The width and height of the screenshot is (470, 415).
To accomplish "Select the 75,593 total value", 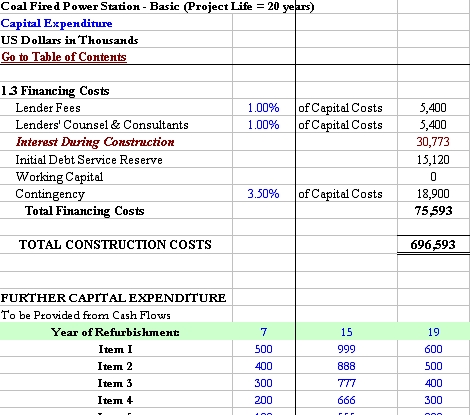I will tap(433, 211).
